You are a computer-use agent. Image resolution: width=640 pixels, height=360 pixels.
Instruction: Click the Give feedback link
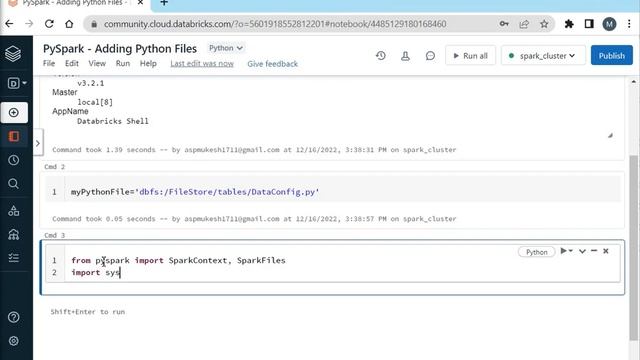pos(272,64)
